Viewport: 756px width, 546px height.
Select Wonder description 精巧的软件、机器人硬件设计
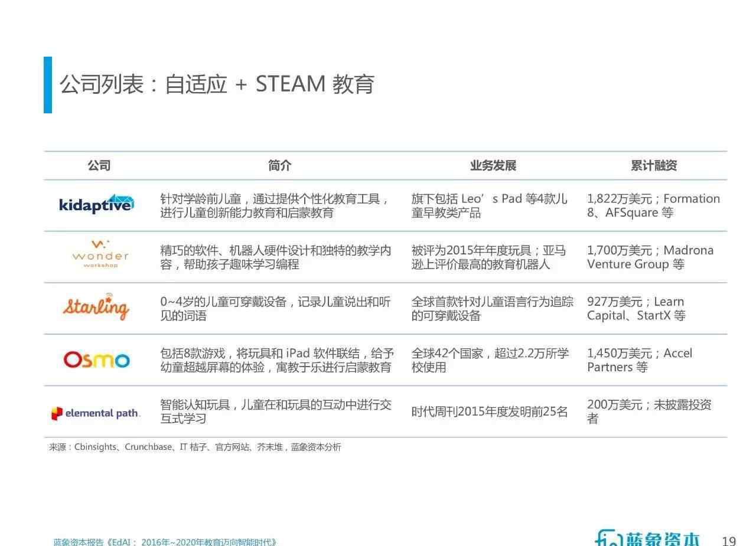(275, 257)
